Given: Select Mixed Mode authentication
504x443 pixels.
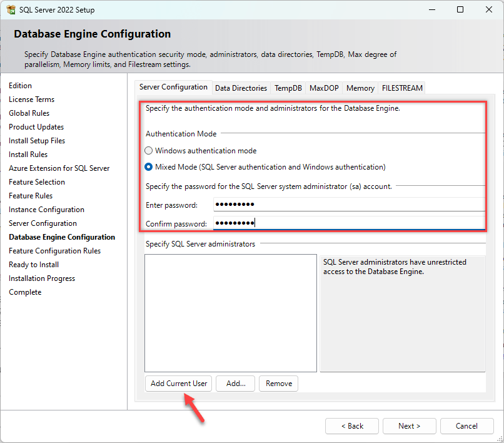Looking at the screenshot, I should (x=148, y=166).
